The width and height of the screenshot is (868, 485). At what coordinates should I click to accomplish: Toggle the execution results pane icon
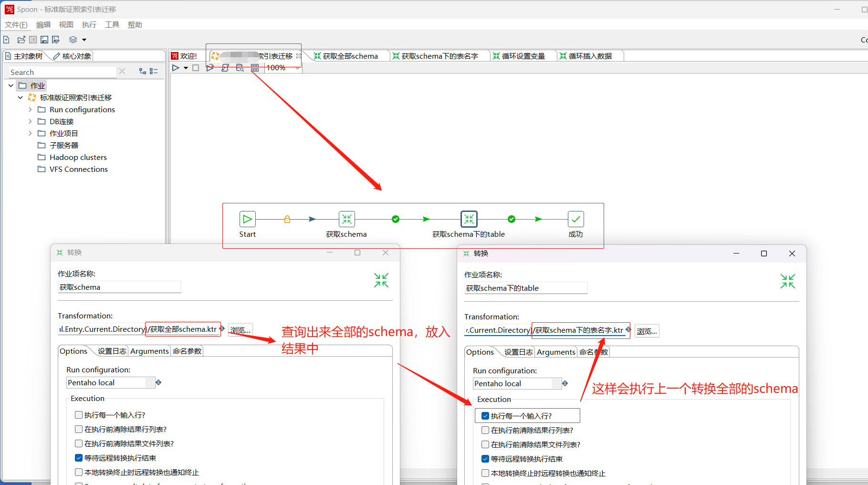[255, 68]
